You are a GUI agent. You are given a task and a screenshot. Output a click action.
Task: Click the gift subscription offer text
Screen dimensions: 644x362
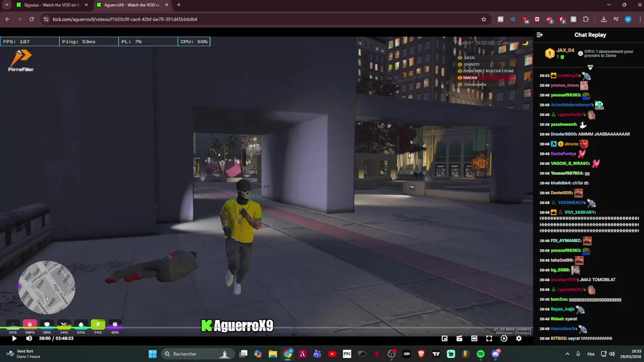[x=609, y=53]
